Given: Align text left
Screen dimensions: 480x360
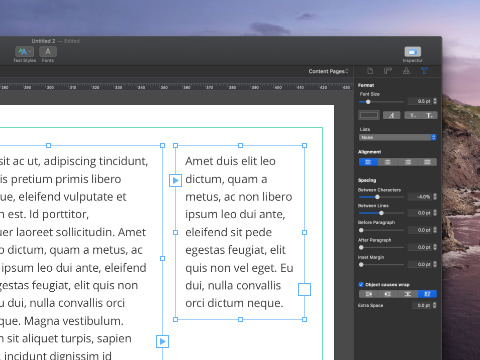Looking at the screenshot, I should click(368, 162).
